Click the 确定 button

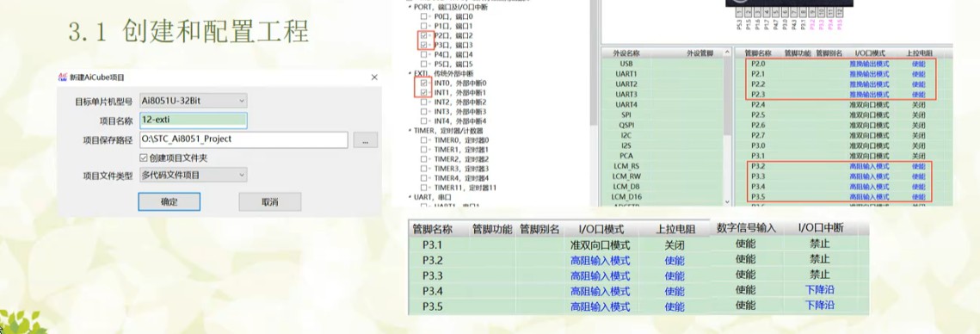coord(169,202)
